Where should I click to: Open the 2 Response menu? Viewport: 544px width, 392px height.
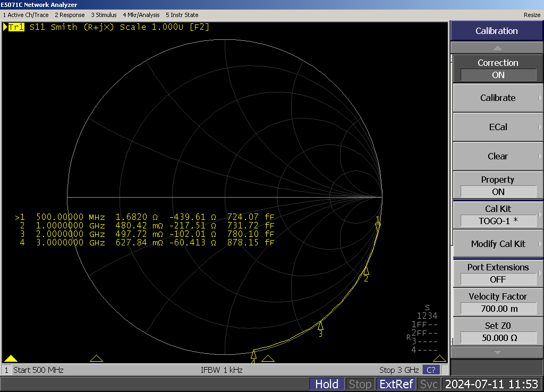click(70, 15)
